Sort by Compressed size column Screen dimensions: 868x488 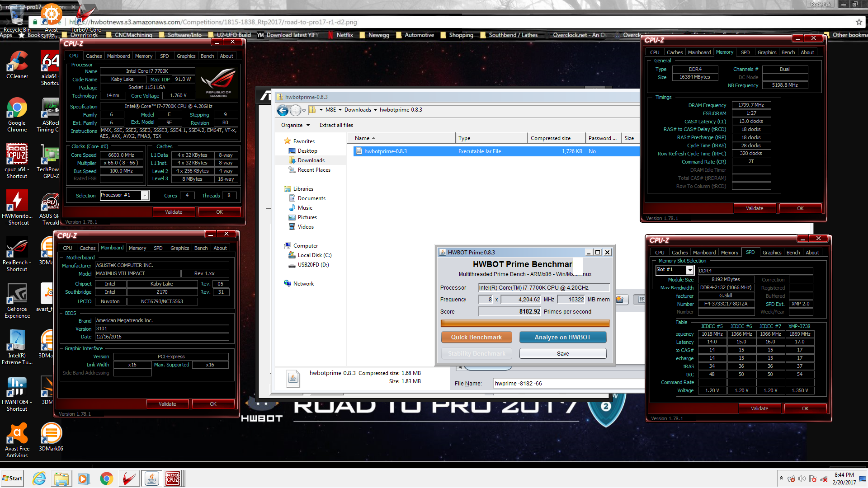556,138
